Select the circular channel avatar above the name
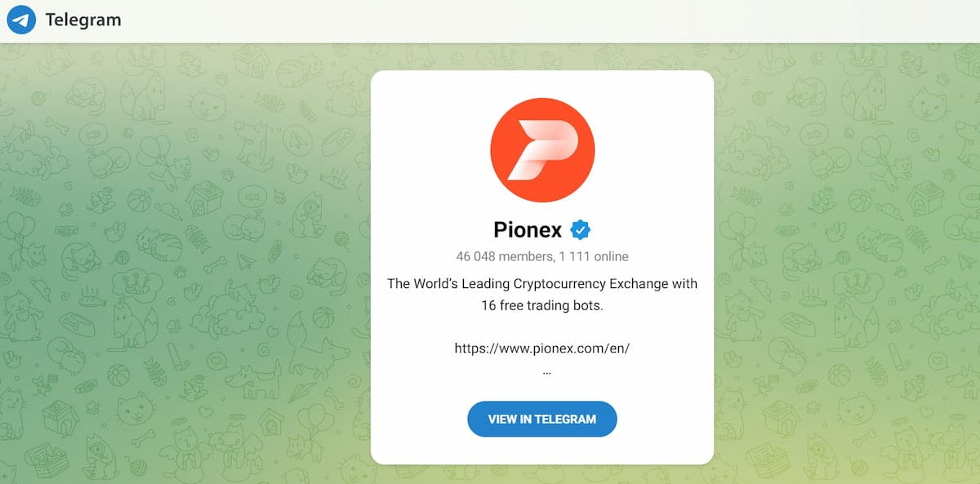This screenshot has width=980, height=484. tap(541, 149)
